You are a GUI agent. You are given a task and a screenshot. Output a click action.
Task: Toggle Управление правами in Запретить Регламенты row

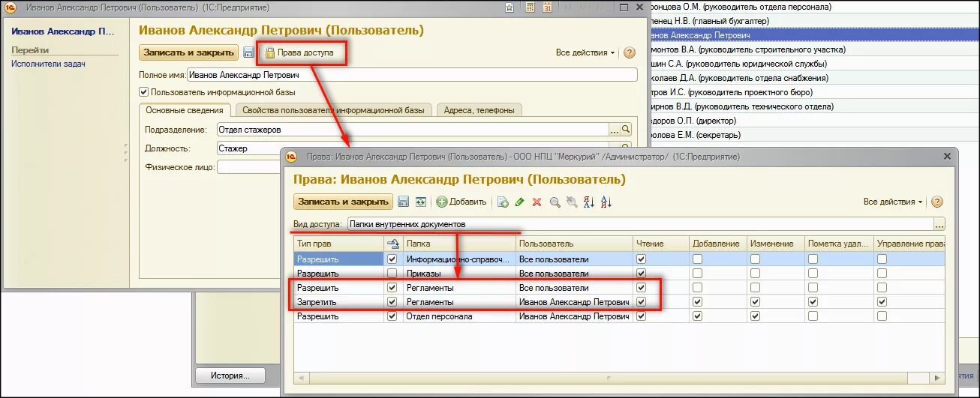point(882,302)
